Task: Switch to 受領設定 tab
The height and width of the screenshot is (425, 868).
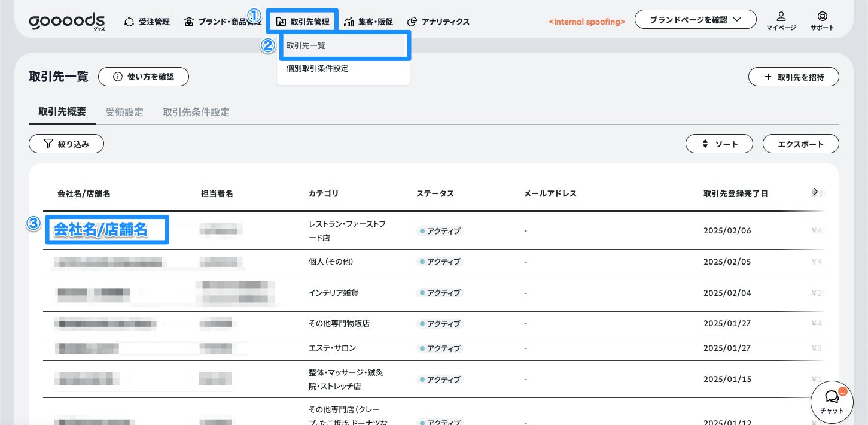Action: pos(124,112)
